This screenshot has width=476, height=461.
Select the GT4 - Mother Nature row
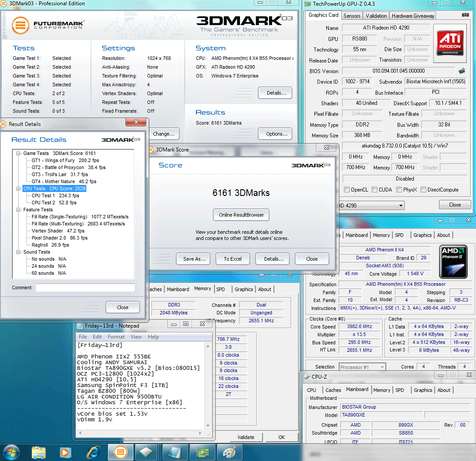tap(64, 182)
